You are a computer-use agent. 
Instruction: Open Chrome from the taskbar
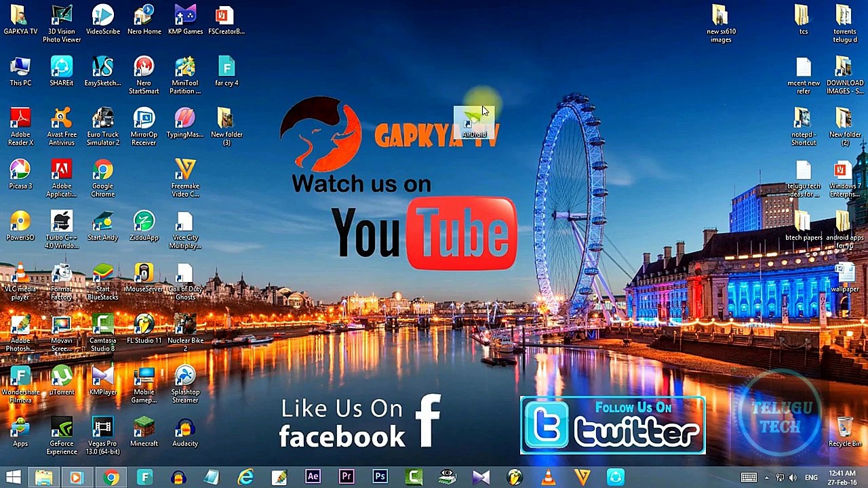(x=111, y=477)
